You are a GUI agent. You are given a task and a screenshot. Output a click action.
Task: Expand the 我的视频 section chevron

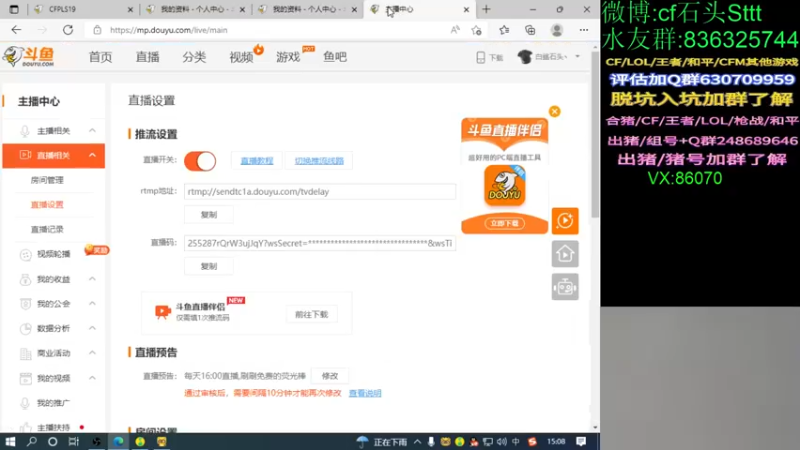tap(92, 378)
